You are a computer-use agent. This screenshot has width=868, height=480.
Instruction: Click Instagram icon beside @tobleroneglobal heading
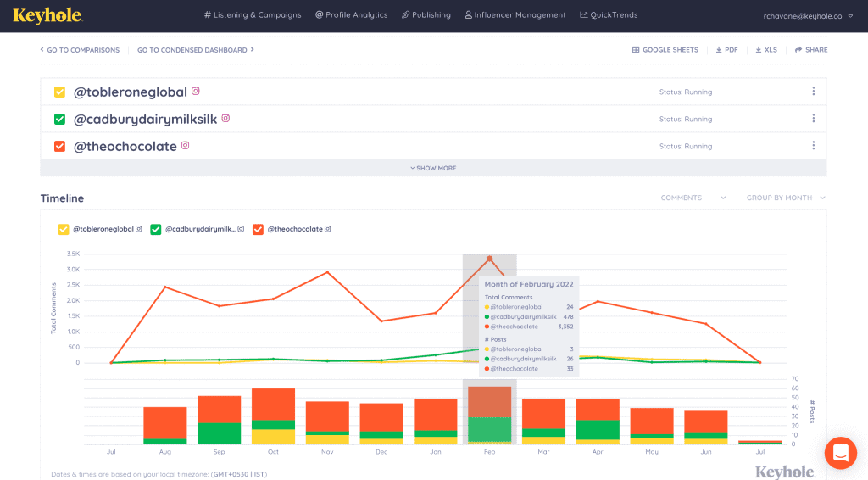click(x=196, y=91)
